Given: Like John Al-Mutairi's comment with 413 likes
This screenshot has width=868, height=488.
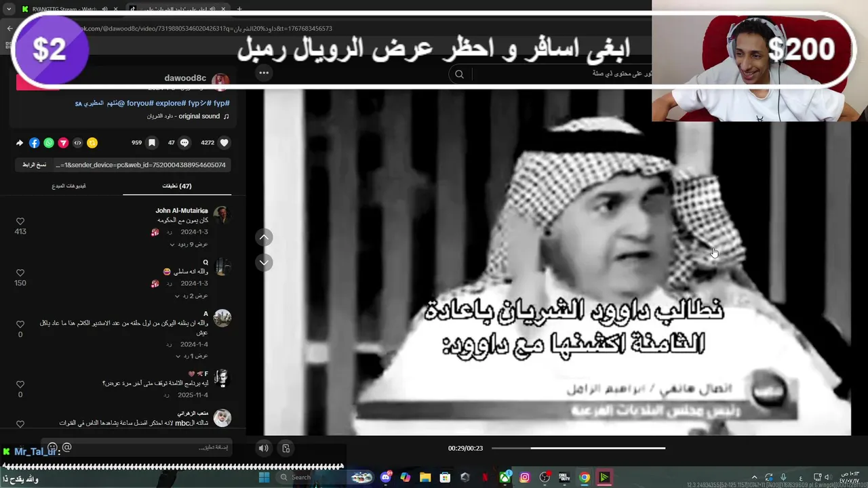Looking at the screenshot, I should [x=20, y=222].
